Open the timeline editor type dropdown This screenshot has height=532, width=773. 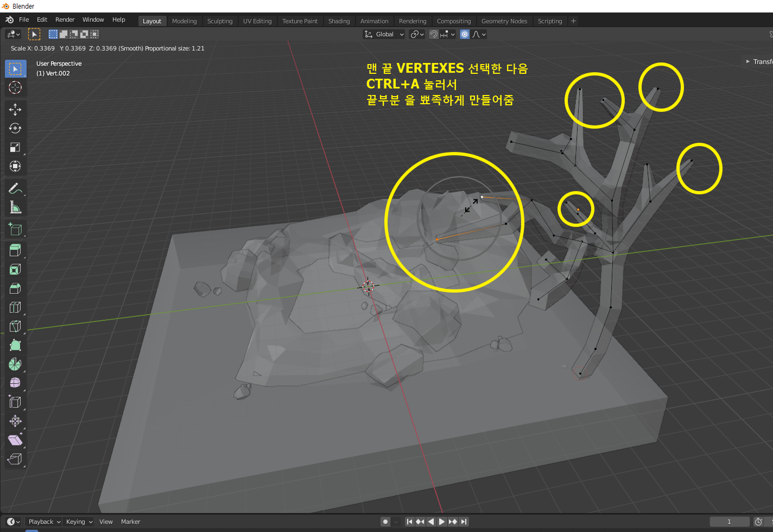[x=14, y=522]
